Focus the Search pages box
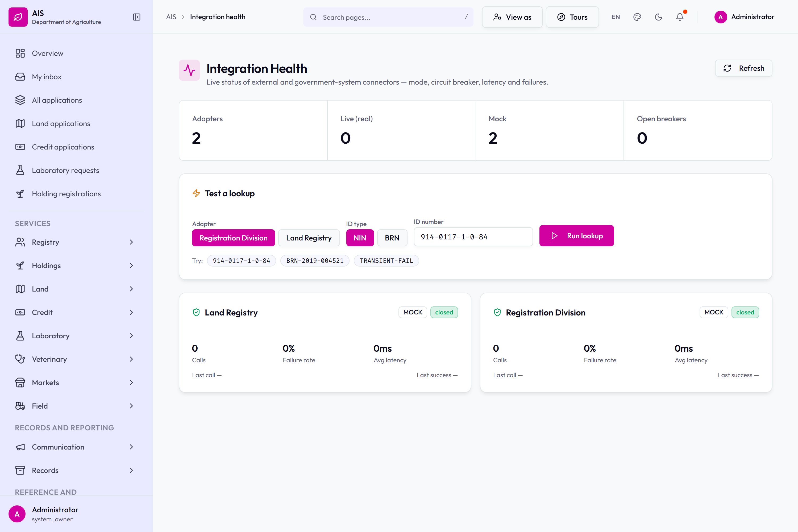798x532 pixels. [388, 17]
